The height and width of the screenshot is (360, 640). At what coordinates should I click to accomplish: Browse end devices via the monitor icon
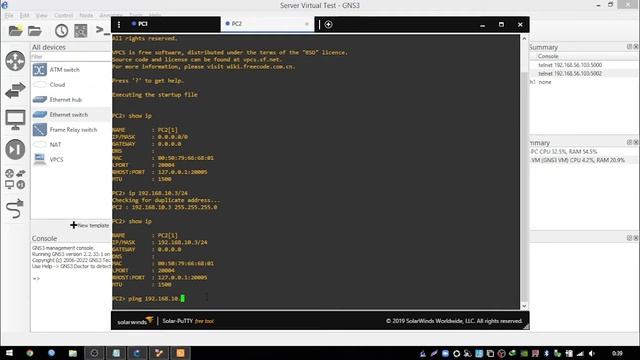point(15,120)
